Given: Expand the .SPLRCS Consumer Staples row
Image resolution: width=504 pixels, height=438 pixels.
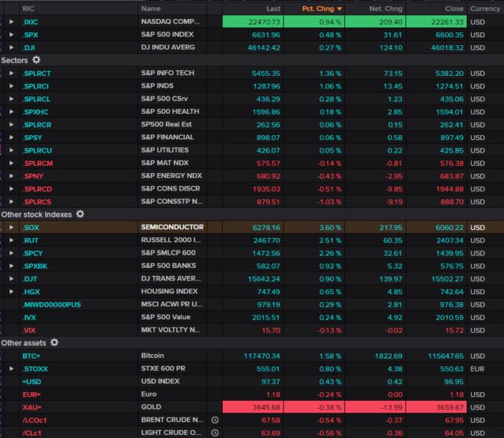Looking at the screenshot, I should (x=11, y=201).
